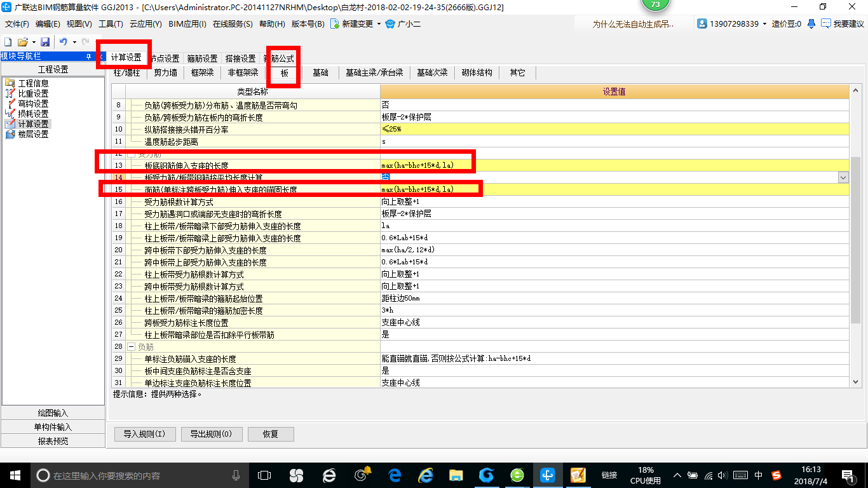The width and height of the screenshot is (868, 488).
Task: Open the 新建变更 dropdown arrow
Action: [379, 24]
